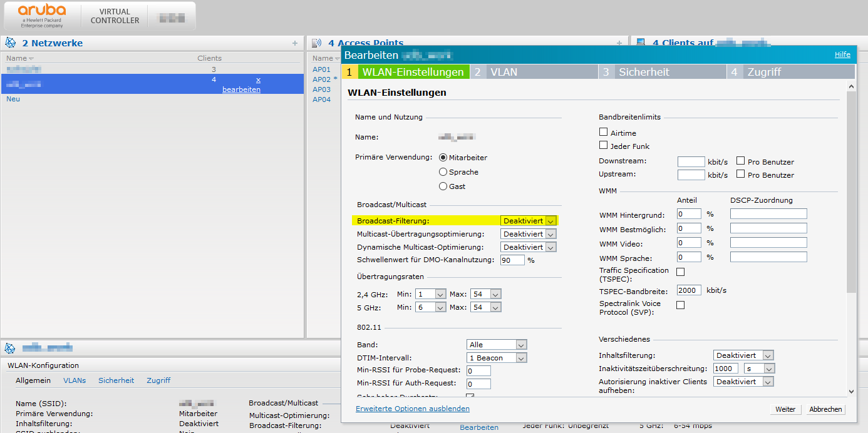Delete selected network with the x link
This screenshot has width=868, height=433.
(x=259, y=80)
